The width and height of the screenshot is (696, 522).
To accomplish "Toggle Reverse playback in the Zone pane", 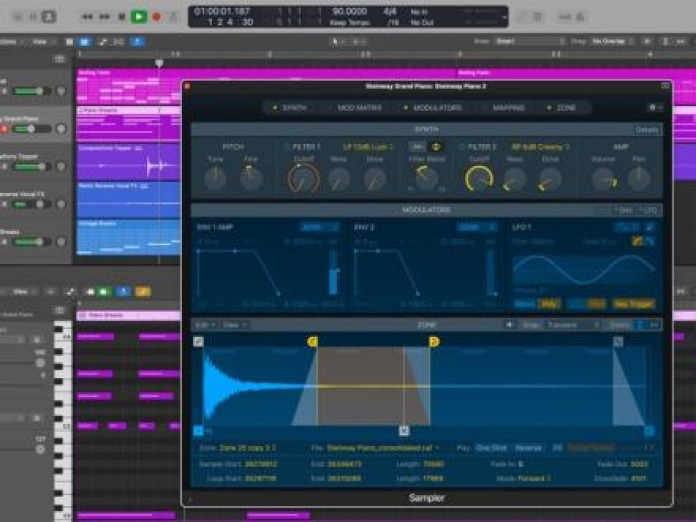I will (x=528, y=448).
